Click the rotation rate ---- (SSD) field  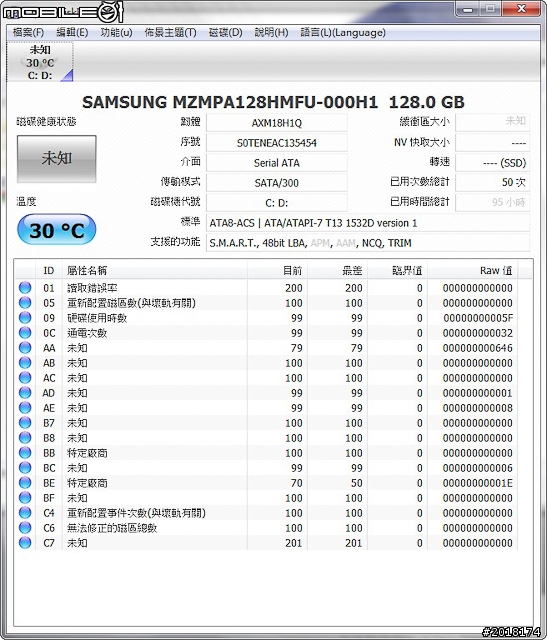[x=492, y=163]
